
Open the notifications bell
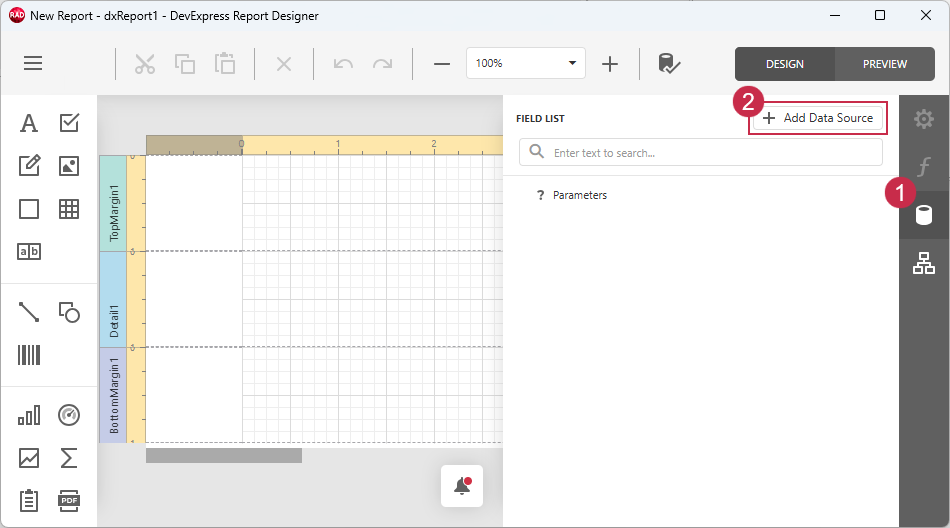[462, 486]
